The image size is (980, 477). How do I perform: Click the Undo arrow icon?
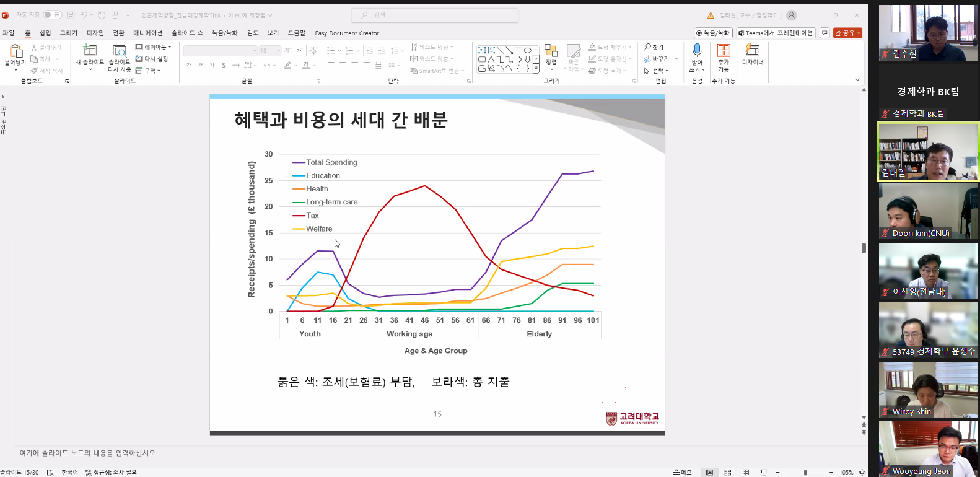[x=84, y=15]
